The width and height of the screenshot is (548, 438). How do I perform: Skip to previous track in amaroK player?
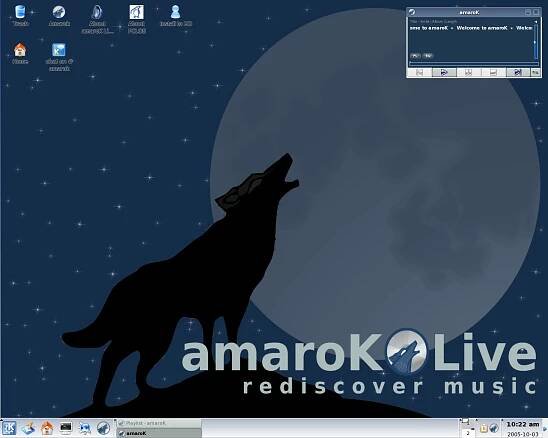click(x=419, y=72)
